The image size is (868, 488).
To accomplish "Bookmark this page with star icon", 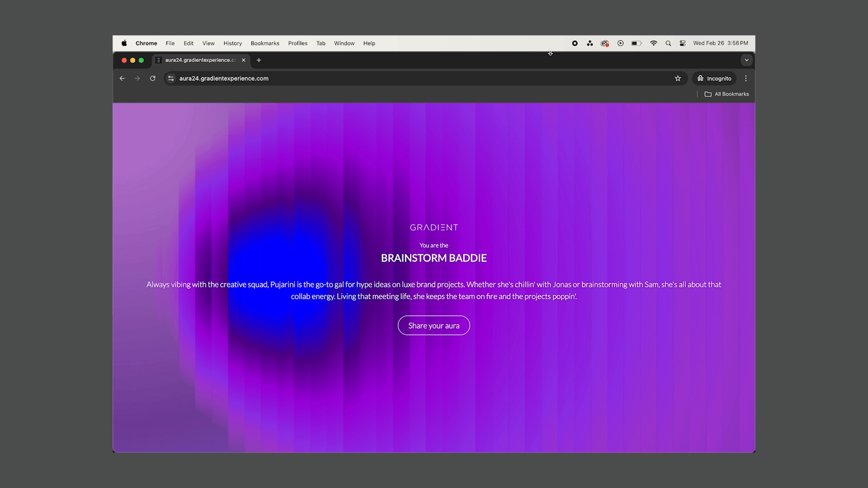I will pyautogui.click(x=677, y=78).
